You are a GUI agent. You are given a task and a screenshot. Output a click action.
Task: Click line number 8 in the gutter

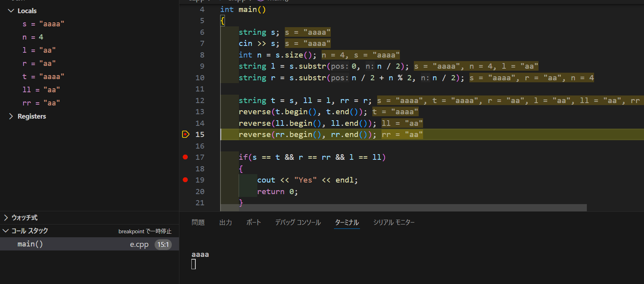(x=202, y=55)
